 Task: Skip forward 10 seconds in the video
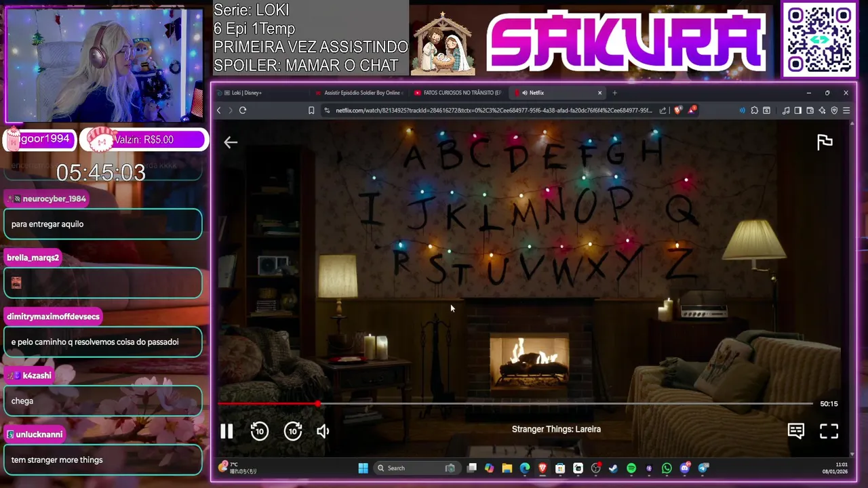click(293, 431)
